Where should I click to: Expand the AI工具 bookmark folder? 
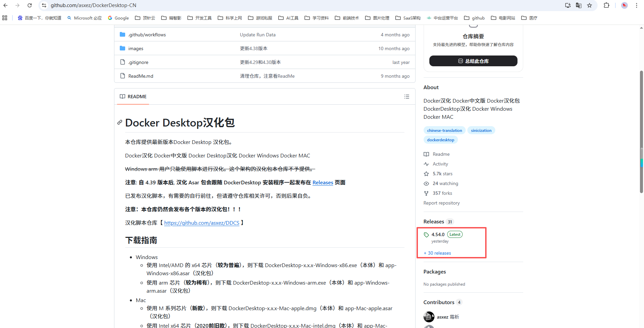pyautogui.click(x=288, y=18)
